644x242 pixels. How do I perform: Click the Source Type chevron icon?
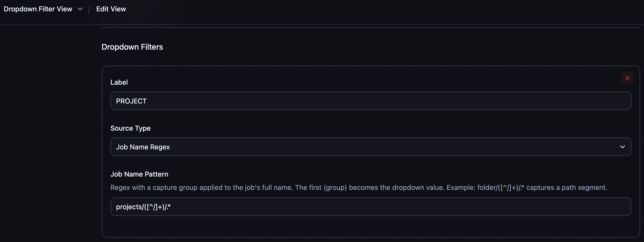point(623,147)
